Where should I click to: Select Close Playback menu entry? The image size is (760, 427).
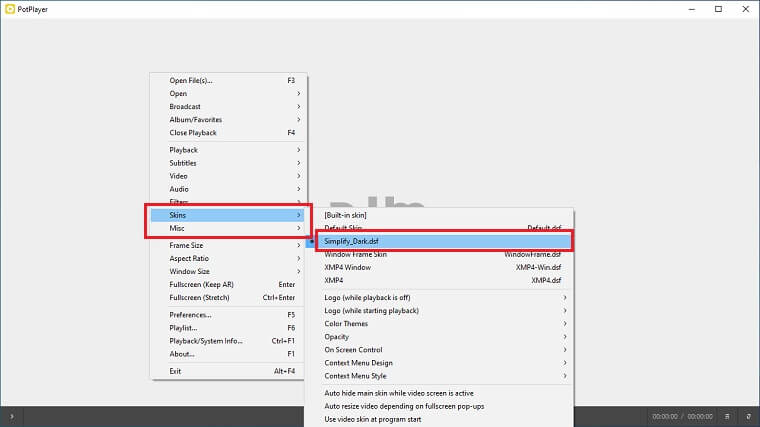coord(228,133)
